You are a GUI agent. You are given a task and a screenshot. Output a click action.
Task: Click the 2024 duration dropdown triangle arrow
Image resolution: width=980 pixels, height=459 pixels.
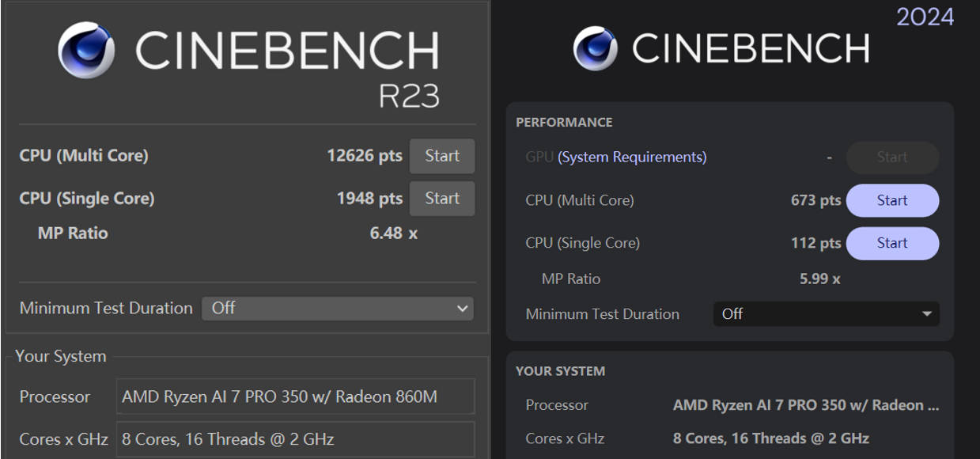click(x=927, y=314)
